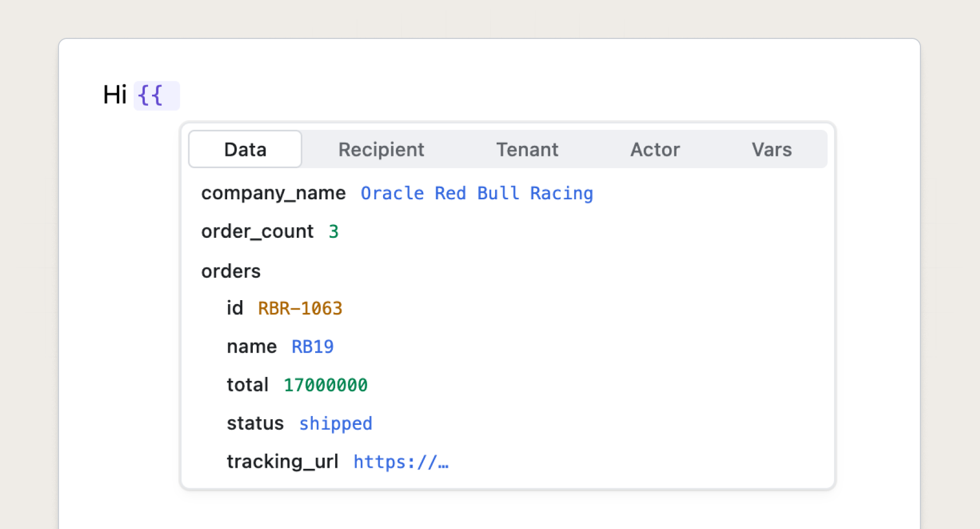This screenshot has width=980, height=529.
Task: Click the shipped status value
Action: [336, 424]
